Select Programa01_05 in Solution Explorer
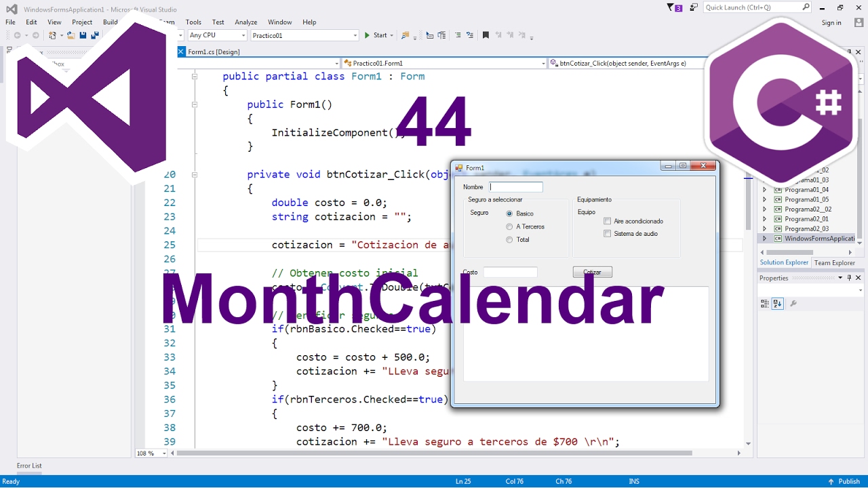Viewport: 868px width, 488px height. [806, 199]
